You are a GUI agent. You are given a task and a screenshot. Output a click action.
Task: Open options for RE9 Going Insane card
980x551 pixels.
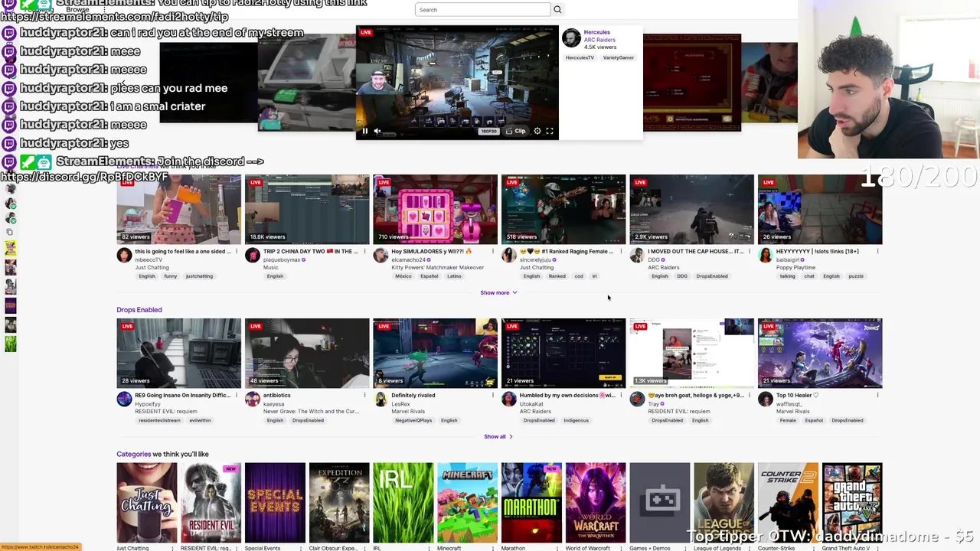(x=236, y=396)
